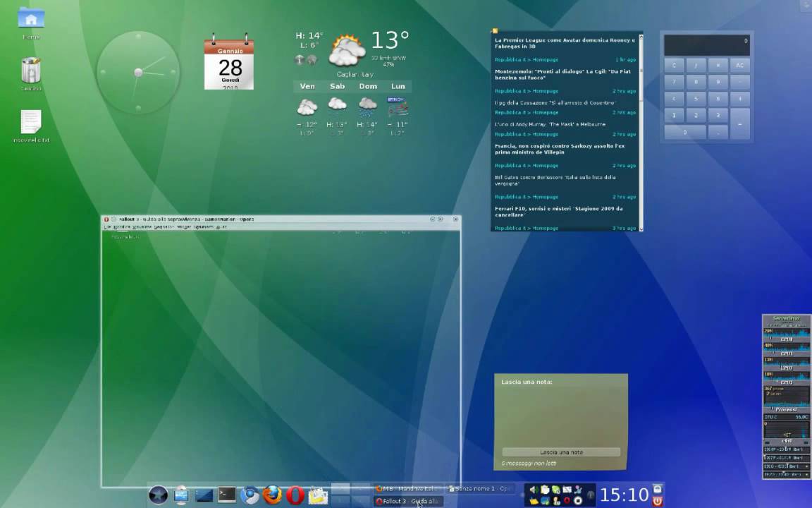Open Premier League come Avatar news headline
The height and width of the screenshot is (508, 812).
565,43
